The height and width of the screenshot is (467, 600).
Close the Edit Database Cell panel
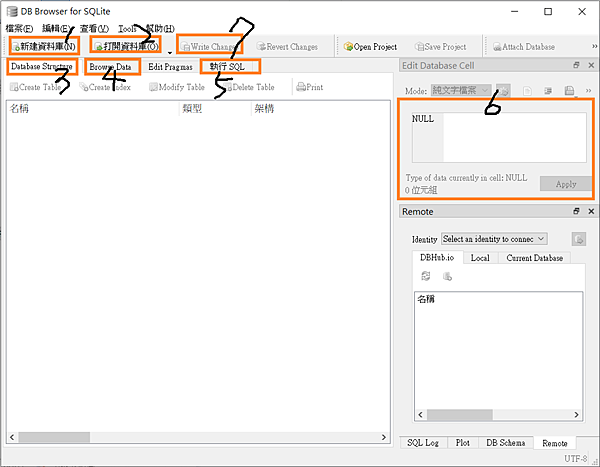(591, 65)
